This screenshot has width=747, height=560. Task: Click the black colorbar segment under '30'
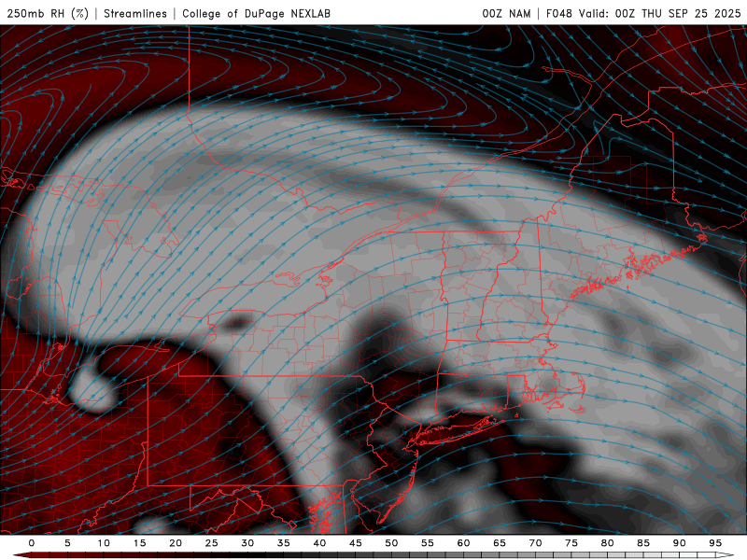pos(256,555)
